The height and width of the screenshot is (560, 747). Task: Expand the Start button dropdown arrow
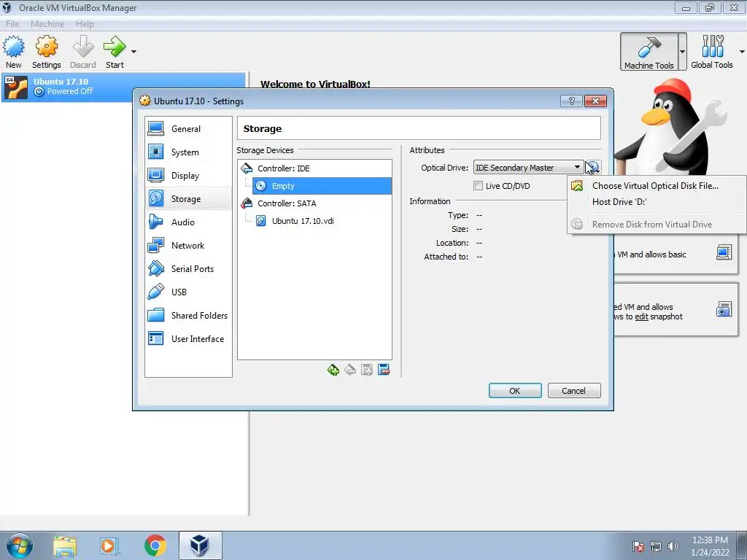point(134,52)
